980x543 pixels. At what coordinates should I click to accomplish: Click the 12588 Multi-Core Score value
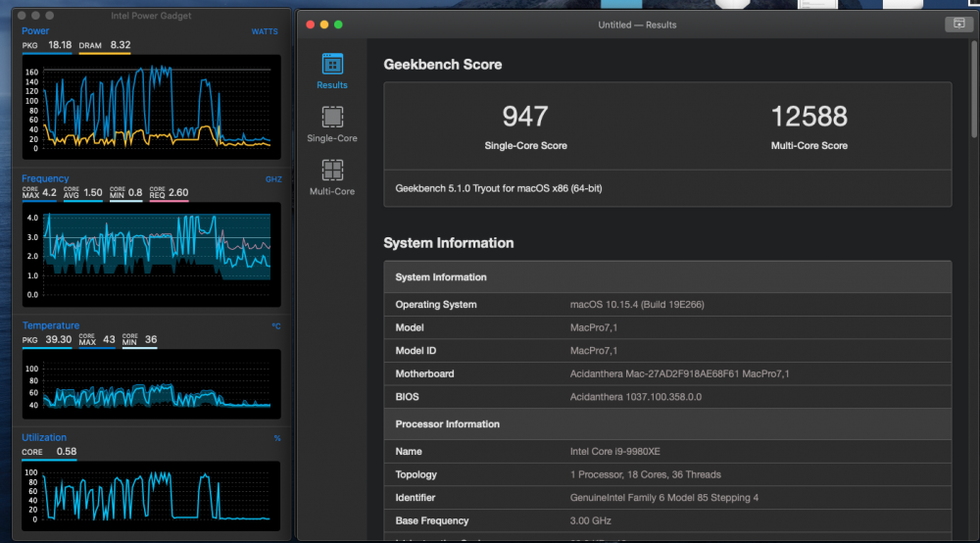(x=808, y=117)
